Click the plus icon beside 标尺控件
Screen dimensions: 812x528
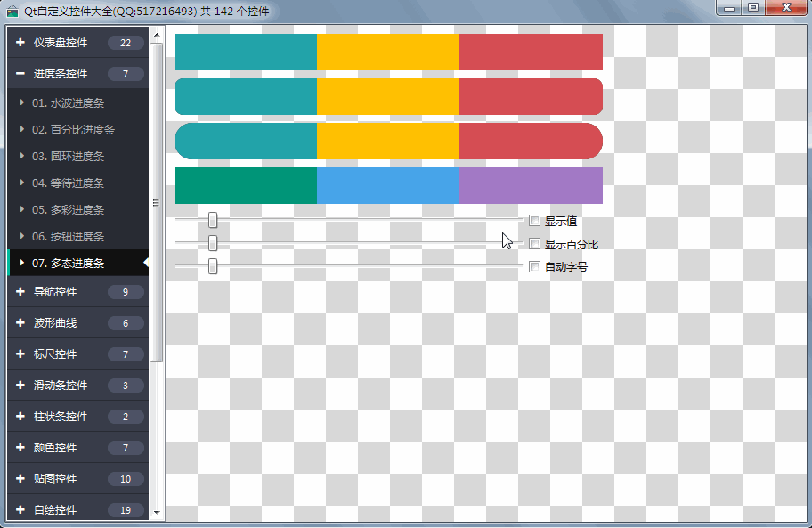click(20, 354)
